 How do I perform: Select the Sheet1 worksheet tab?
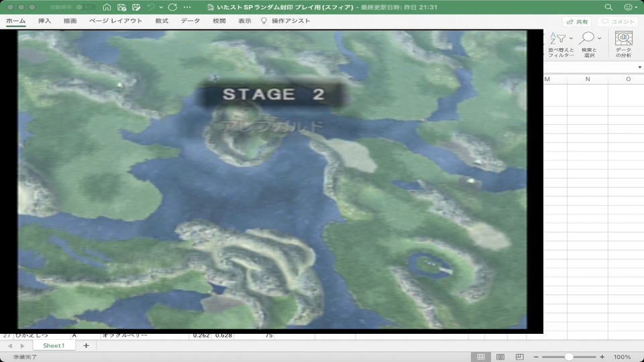coord(54,346)
